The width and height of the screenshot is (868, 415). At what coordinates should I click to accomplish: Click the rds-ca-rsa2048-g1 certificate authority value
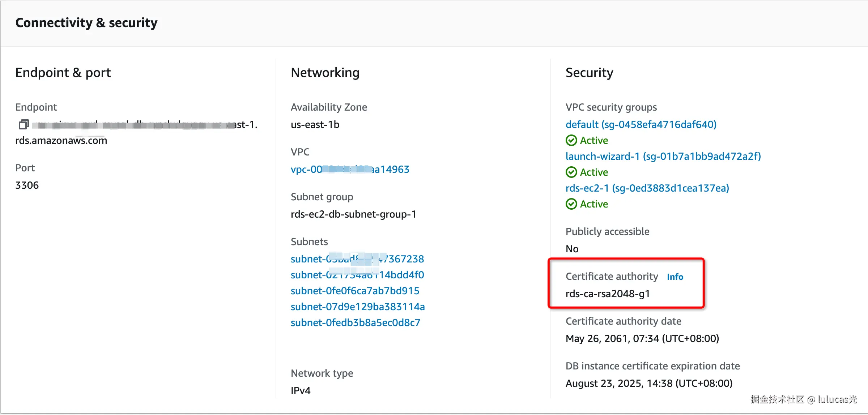coord(608,294)
